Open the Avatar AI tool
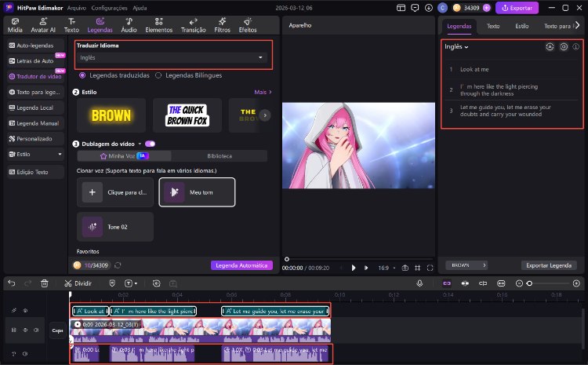The height and width of the screenshot is (365, 588). [43, 25]
